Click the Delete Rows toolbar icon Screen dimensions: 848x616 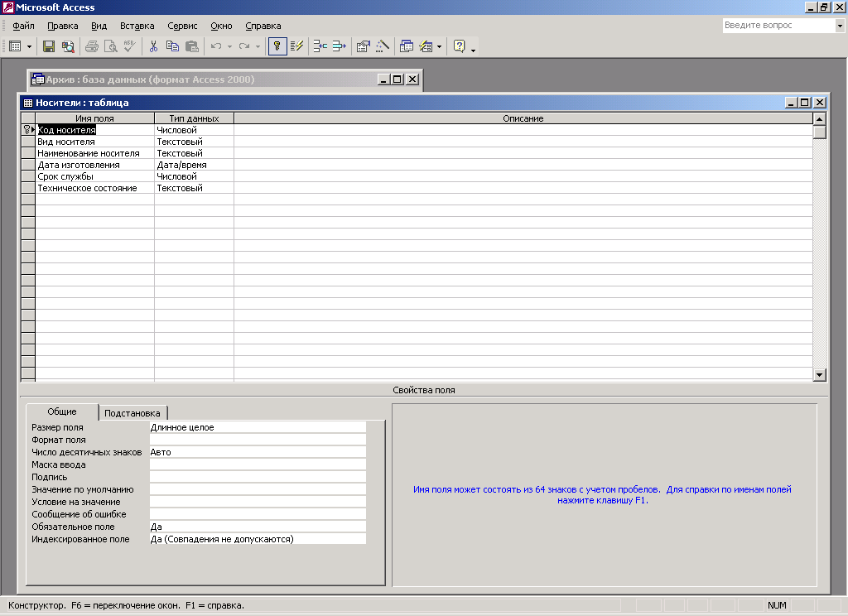[339, 46]
